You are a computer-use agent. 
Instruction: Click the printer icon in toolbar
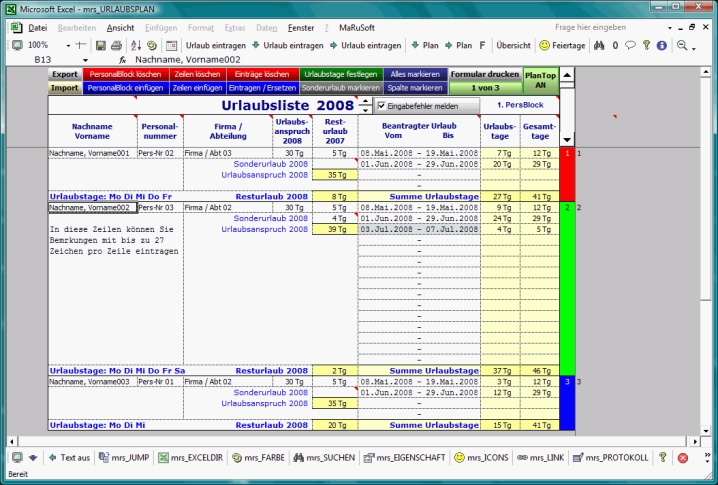coord(117,45)
